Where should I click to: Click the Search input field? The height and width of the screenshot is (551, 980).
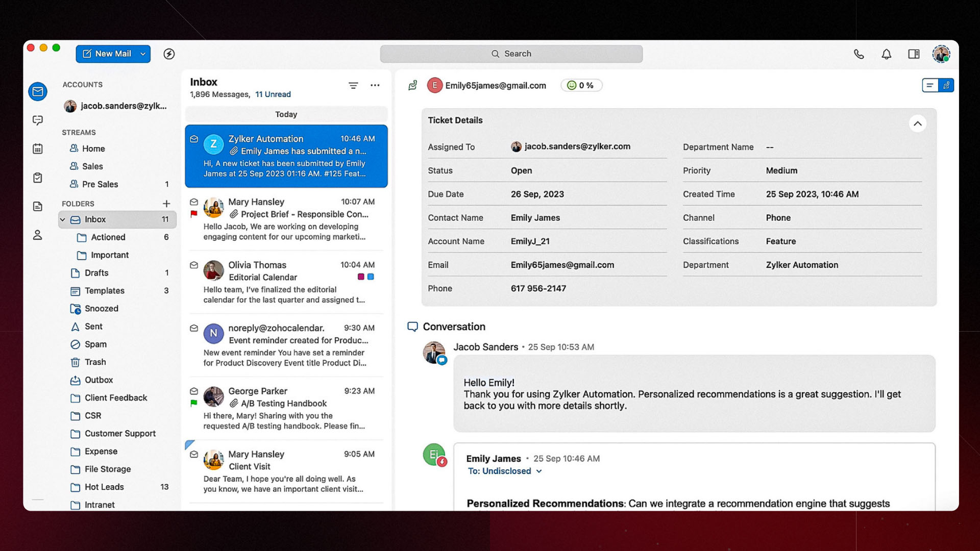click(511, 54)
